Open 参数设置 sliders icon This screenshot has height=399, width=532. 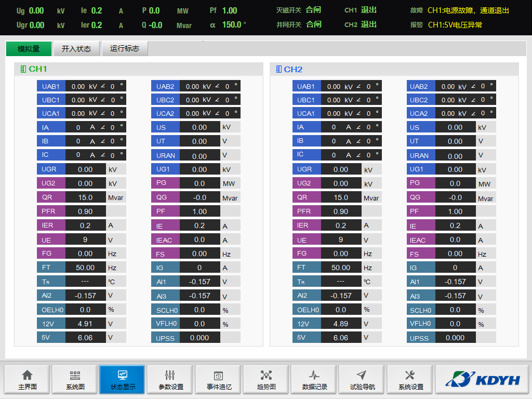click(x=170, y=375)
